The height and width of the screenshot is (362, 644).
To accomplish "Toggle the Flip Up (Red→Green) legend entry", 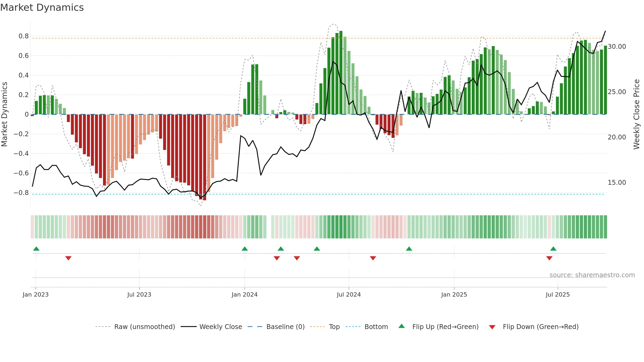I will [x=438, y=327].
